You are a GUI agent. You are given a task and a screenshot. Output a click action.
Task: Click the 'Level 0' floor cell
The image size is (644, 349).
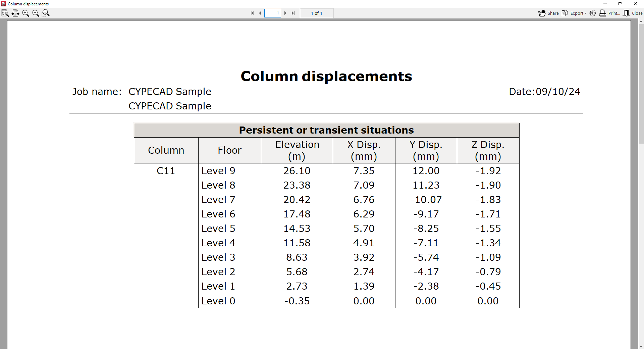coord(218,301)
